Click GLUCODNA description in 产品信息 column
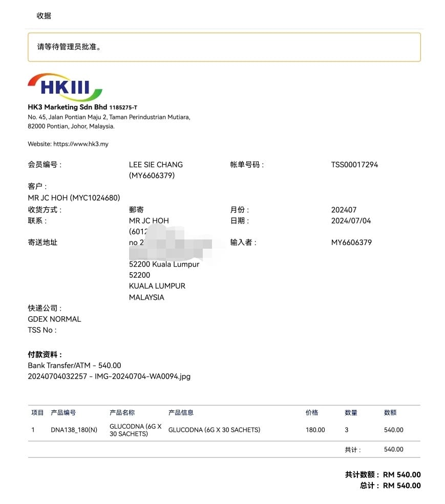The width and height of the screenshot is (445, 504). [214, 430]
